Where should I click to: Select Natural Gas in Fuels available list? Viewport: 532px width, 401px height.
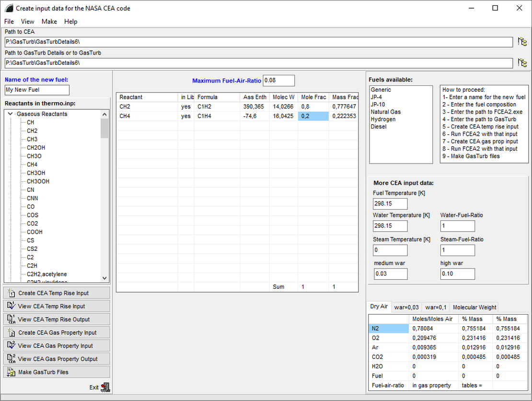click(x=386, y=112)
